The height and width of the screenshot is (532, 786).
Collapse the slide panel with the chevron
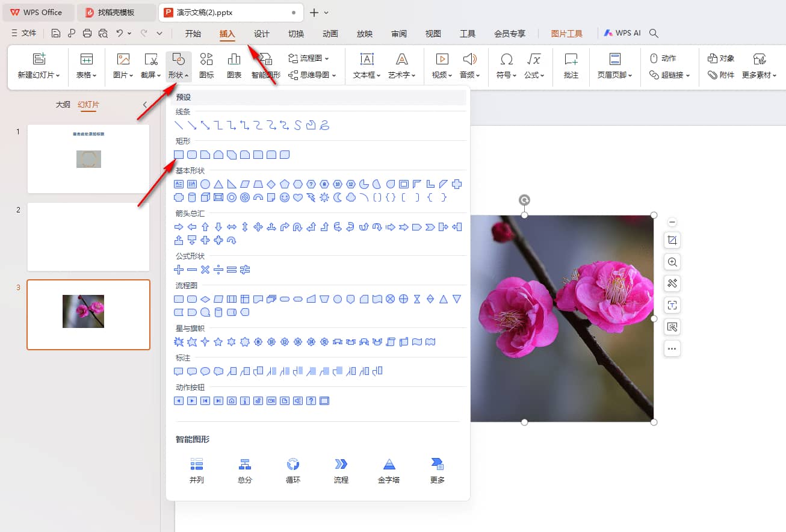(x=144, y=105)
